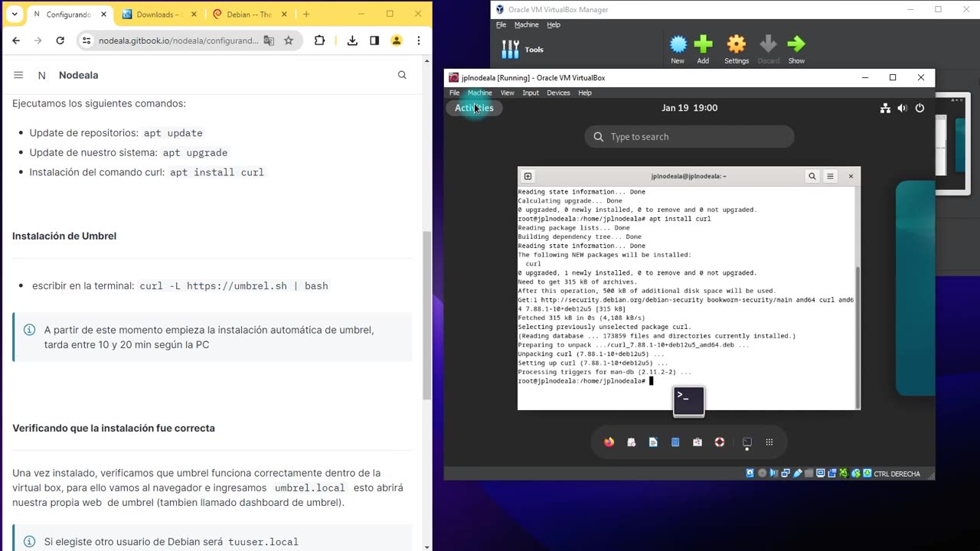Viewport: 980px width, 551px height.
Task: Show applications grid in dock
Action: pyautogui.click(x=769, y=442)
